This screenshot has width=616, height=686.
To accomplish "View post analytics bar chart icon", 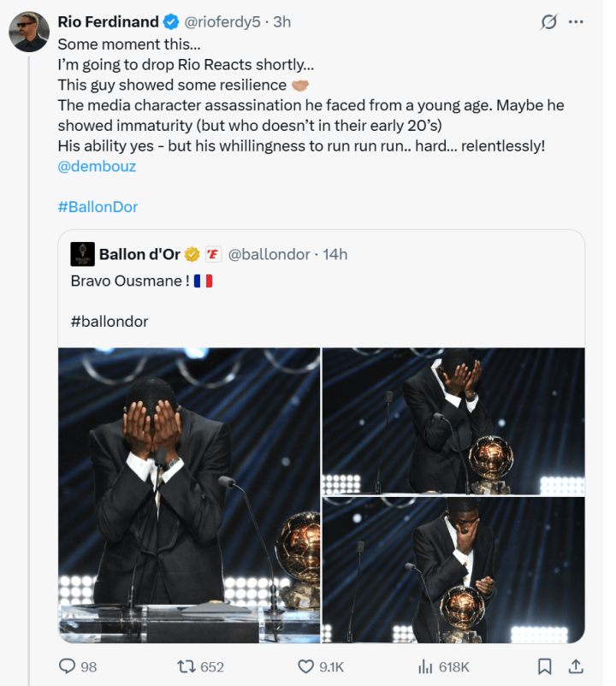I will [426, 665].
